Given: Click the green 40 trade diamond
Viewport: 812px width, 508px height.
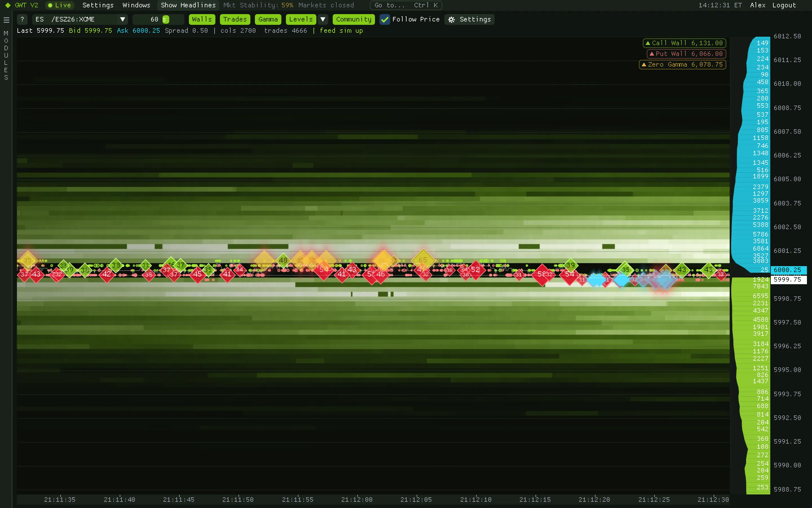Looking at the screenshot, I should point(283,260).
